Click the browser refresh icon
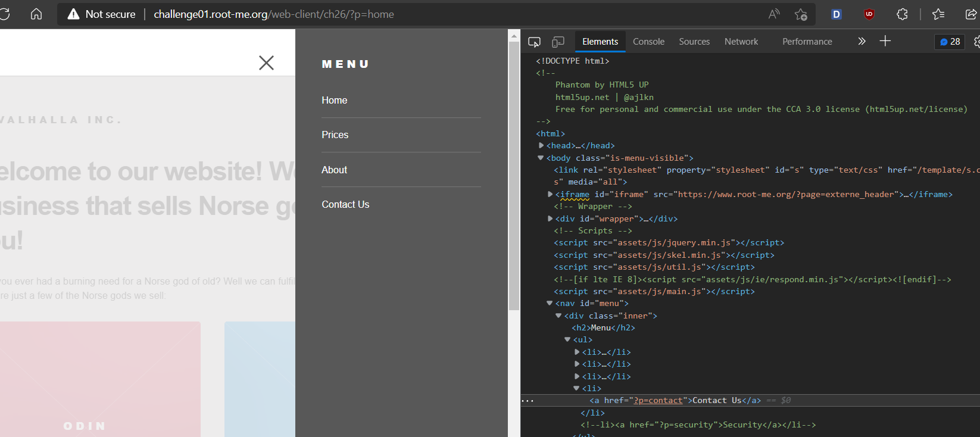 point(5,14)
